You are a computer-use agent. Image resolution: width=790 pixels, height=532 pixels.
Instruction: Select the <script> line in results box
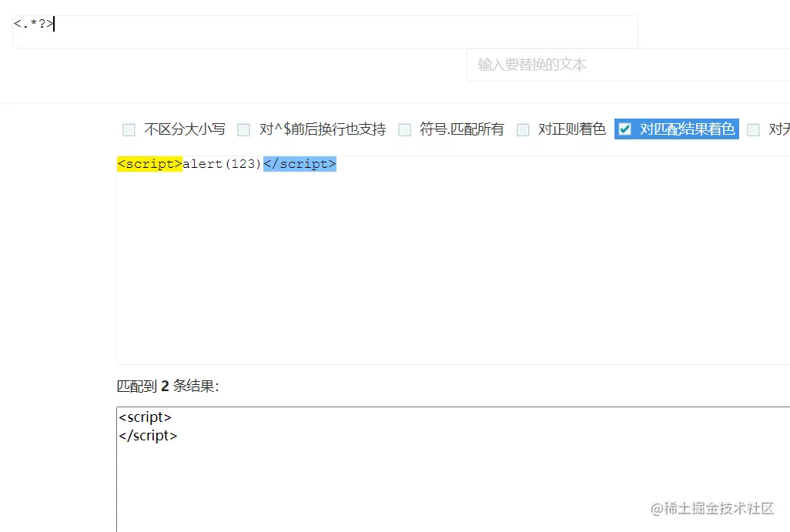tap(145, 417)
